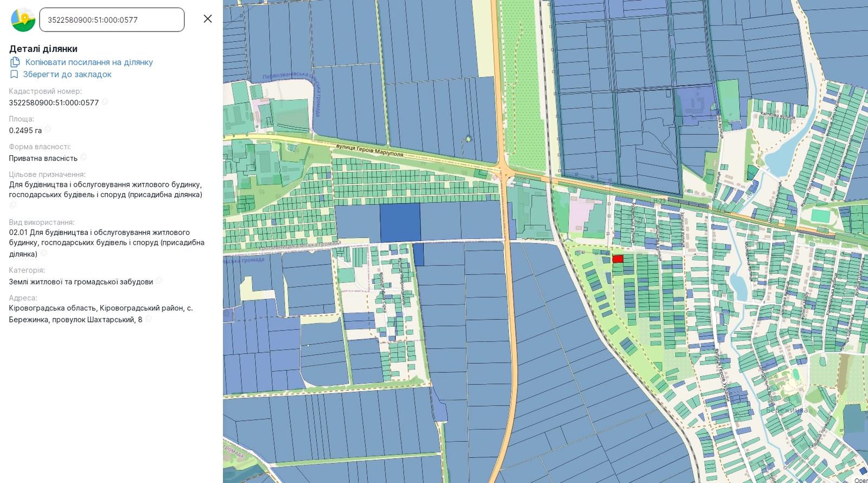Copy the parcel address value
The image size is (868, 483).
tap(149, 319)
